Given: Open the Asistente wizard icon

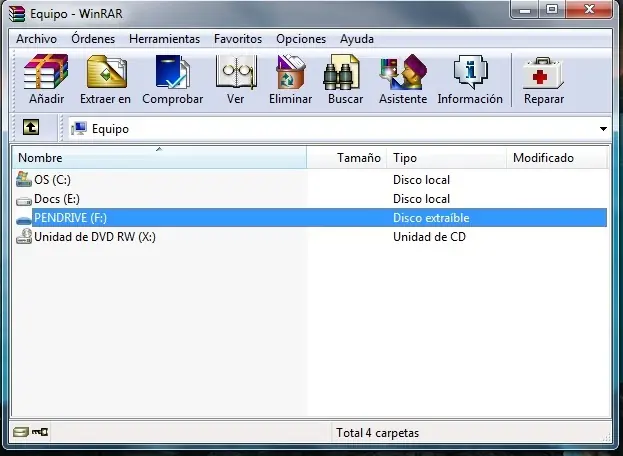Looking at the screenshot, I should 403,72.
